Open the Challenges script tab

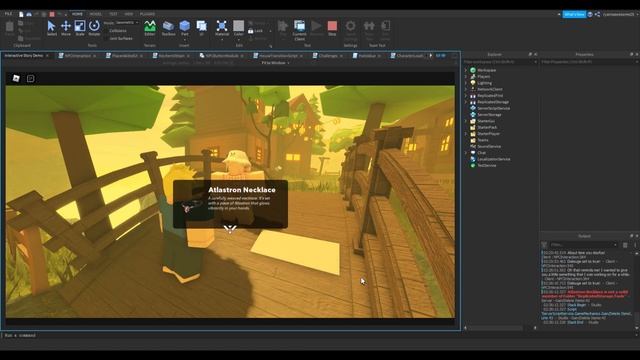(327, 56)
